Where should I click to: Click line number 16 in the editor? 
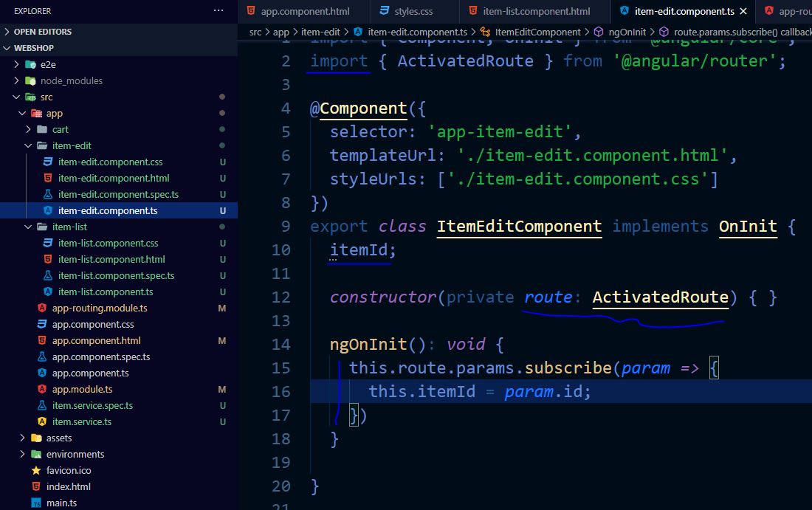[x=281, y=391]
